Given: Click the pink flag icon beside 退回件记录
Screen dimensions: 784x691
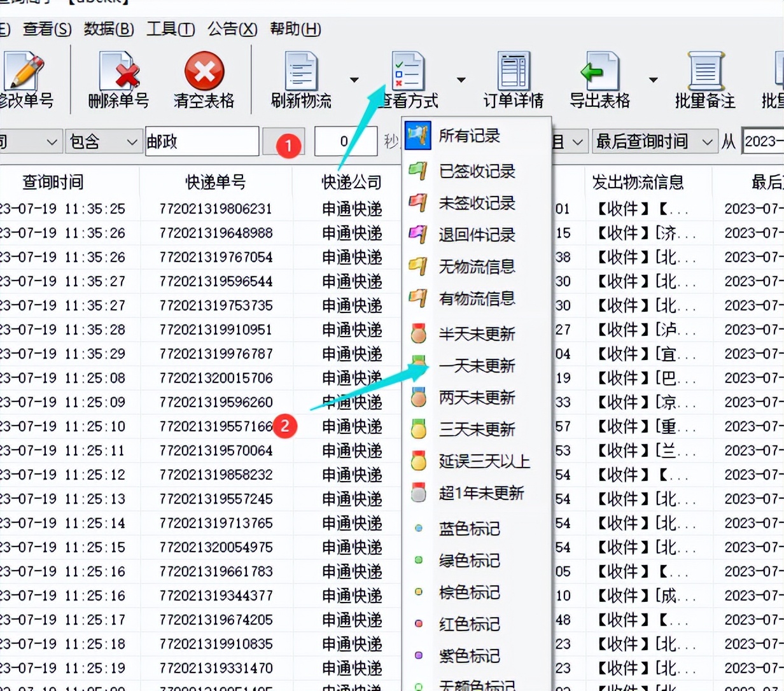Looking at the screenshot, I should [x=418, y=234].
